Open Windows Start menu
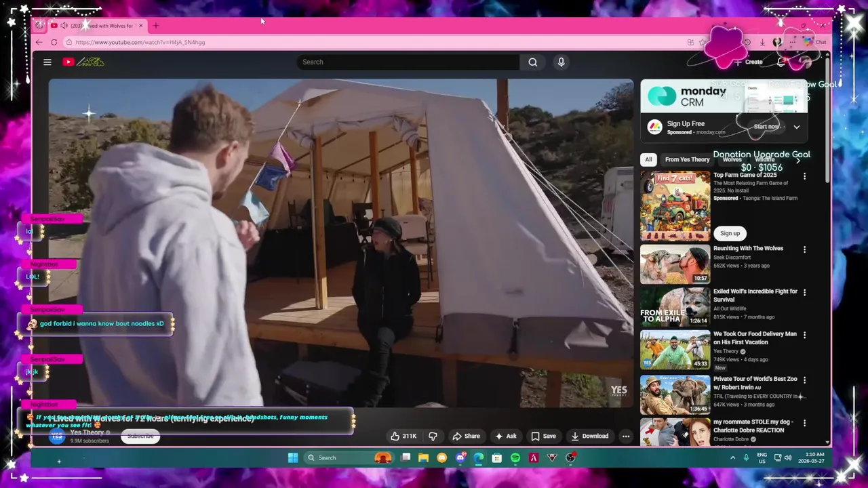 pos(293,457)
